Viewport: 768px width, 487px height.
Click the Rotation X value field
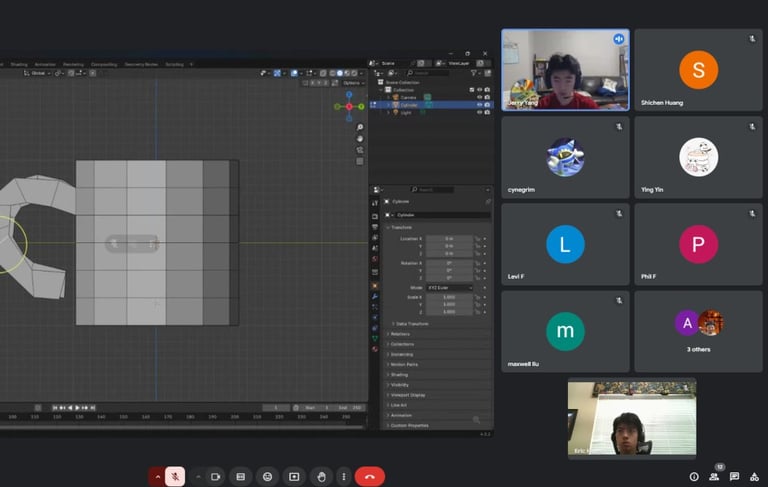point(449,263)
